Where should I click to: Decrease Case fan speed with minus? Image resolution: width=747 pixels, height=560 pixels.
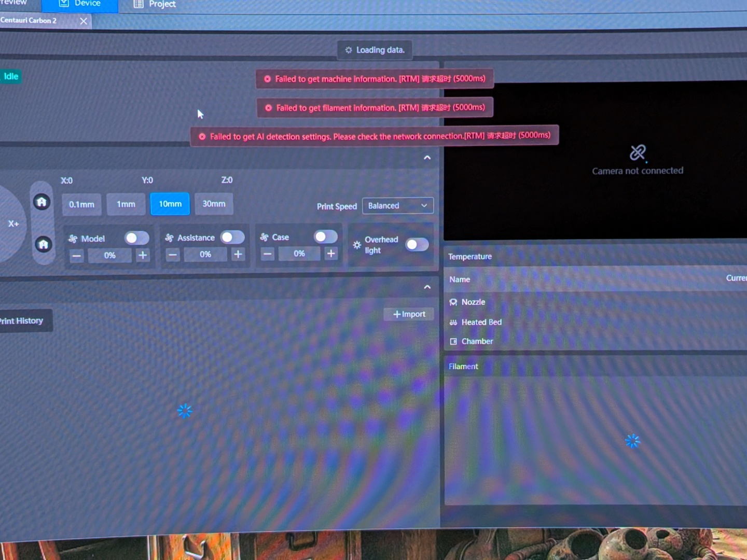[268, 254]
